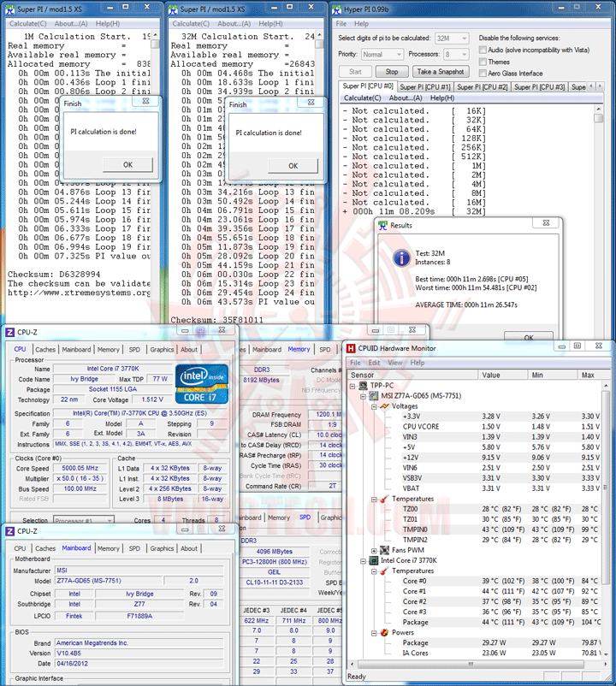Open the digits of pi 32M dropdown
The height and width of the screenshot is (686, 616).
pos(452,38)
